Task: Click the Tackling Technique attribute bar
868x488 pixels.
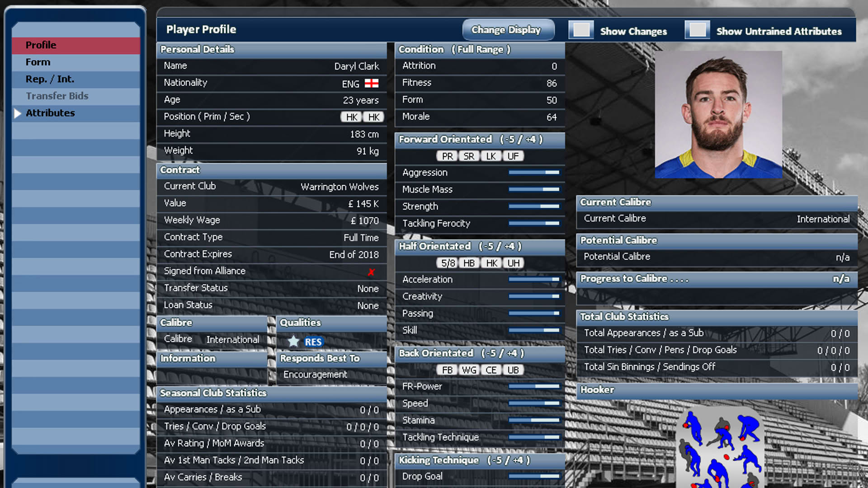Action: pos(534,437)
